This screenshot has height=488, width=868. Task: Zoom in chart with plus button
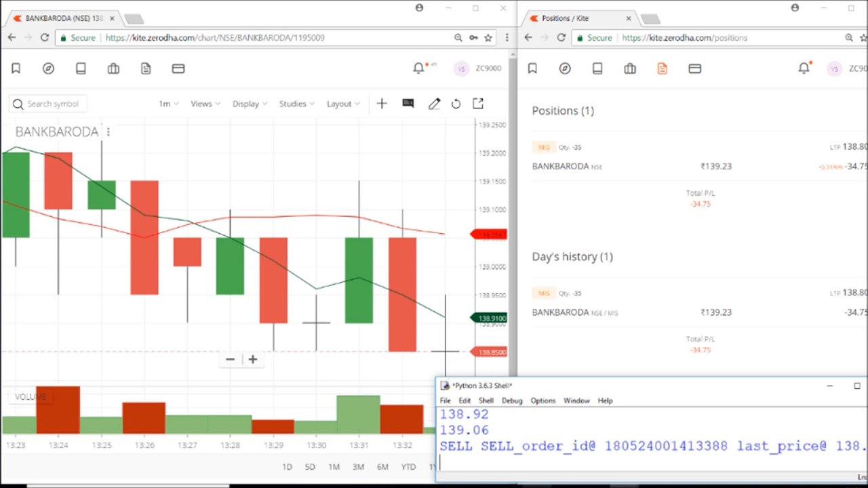252,359
